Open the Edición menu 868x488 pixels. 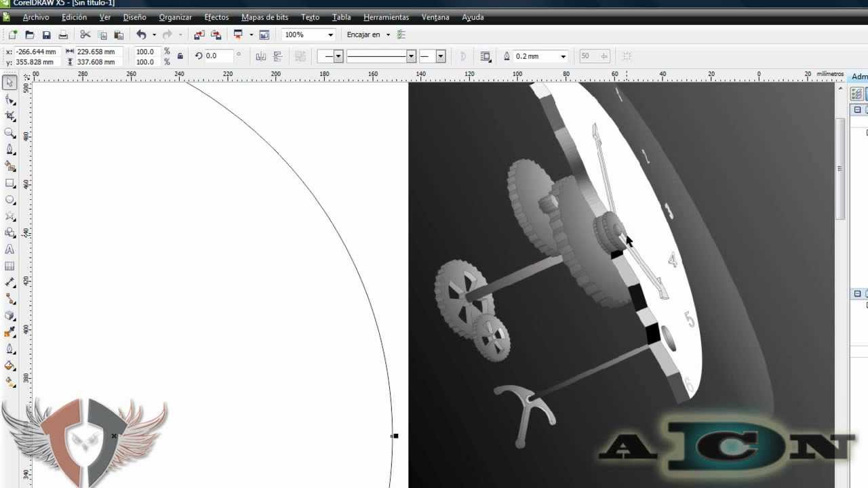pyautogui.click(x=74, y=17)
